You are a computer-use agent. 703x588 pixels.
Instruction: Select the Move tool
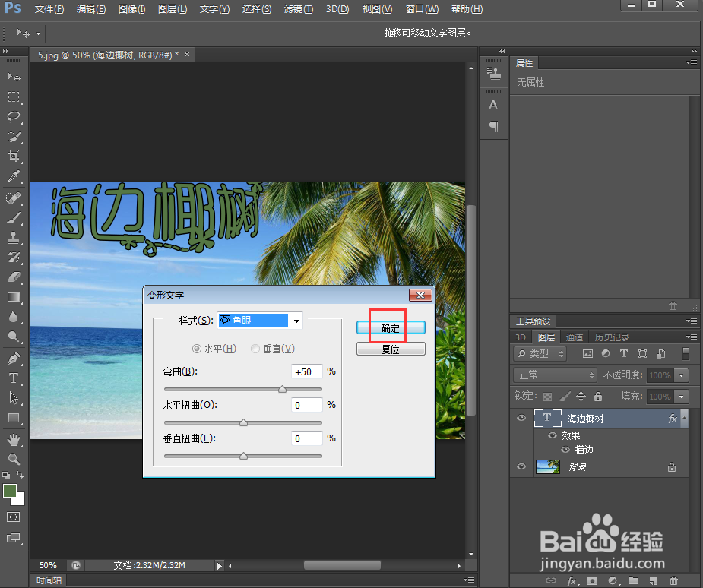tap(12, 77)
